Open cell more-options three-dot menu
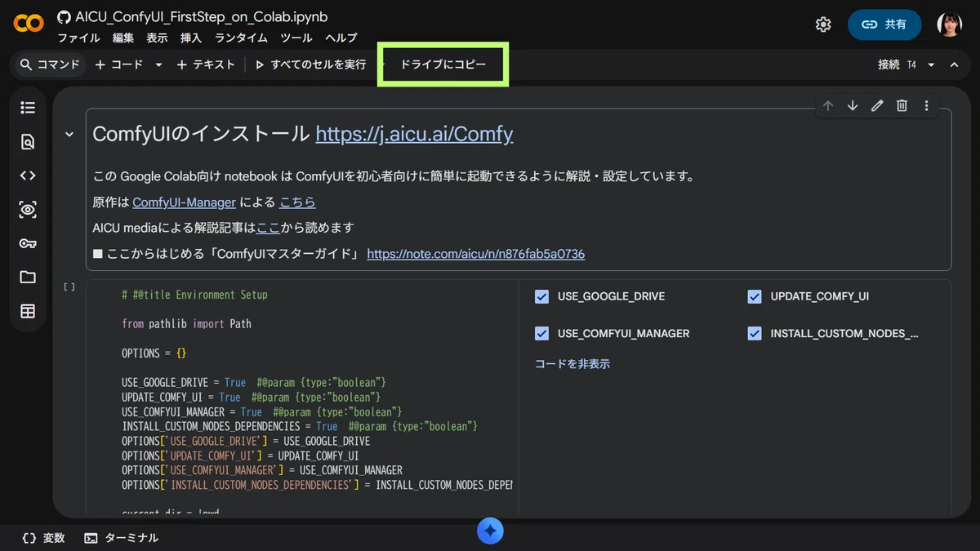Screen dimensions: 980x551 pos(926,106)
